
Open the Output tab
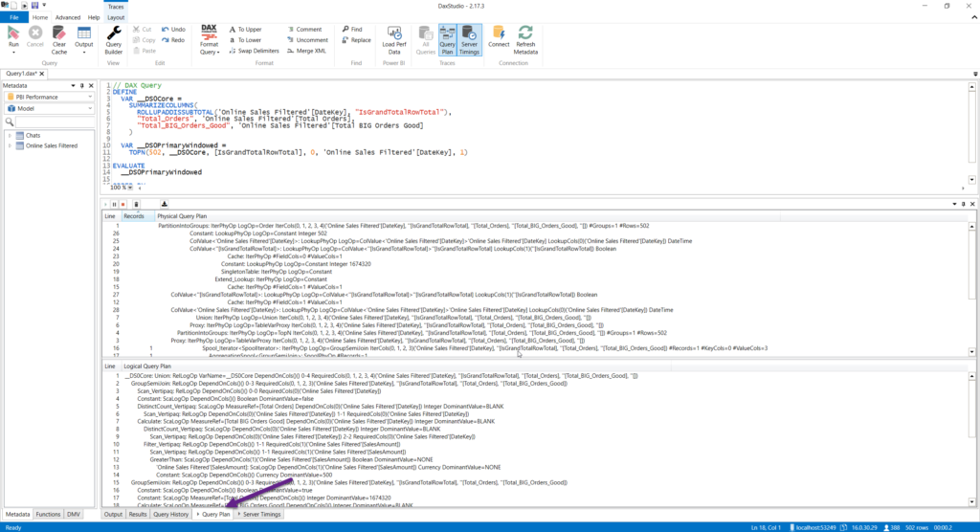[113, 515]
